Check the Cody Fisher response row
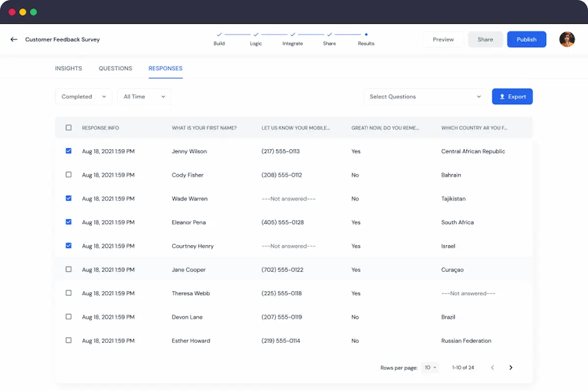 point(69,175)
